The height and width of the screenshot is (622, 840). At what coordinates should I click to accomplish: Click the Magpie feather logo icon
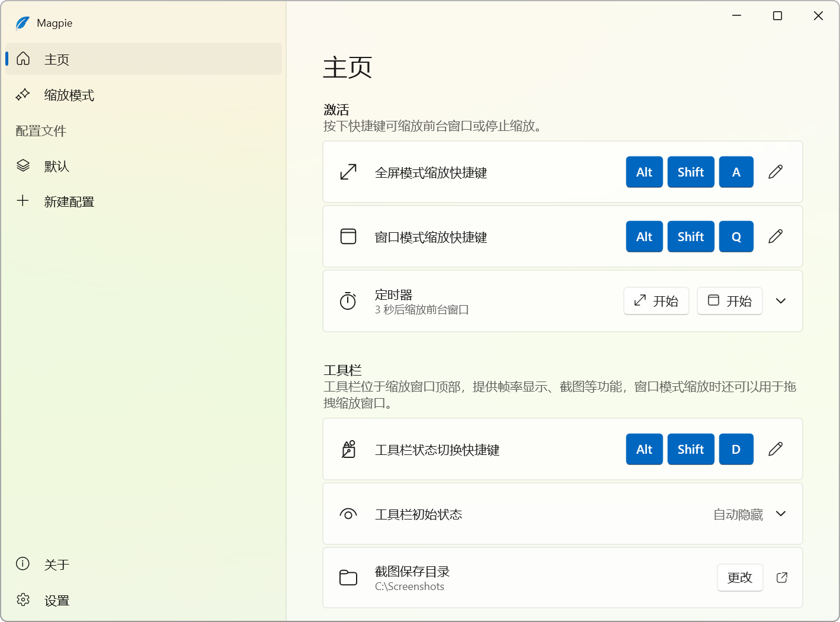pos(23,23)
